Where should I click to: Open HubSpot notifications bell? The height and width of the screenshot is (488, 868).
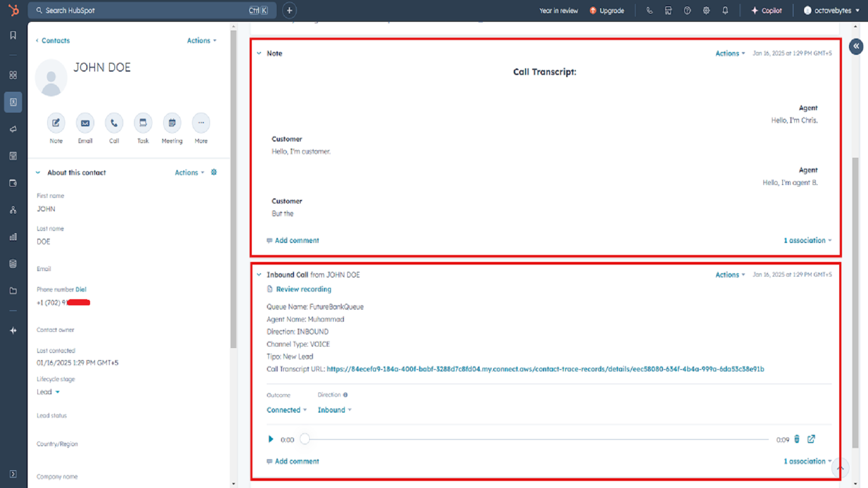tap(725, 10)
